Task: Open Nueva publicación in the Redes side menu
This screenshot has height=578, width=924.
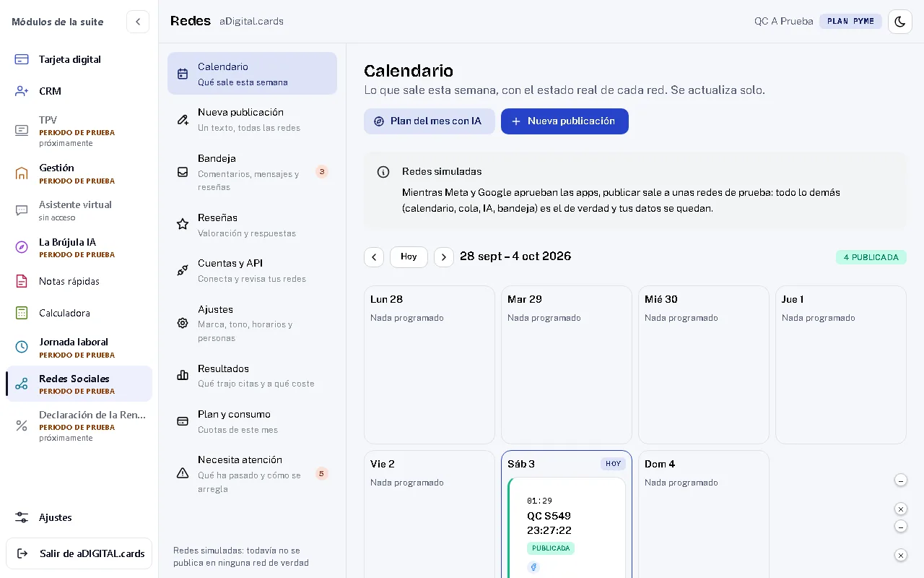Action: coord(252,119)
